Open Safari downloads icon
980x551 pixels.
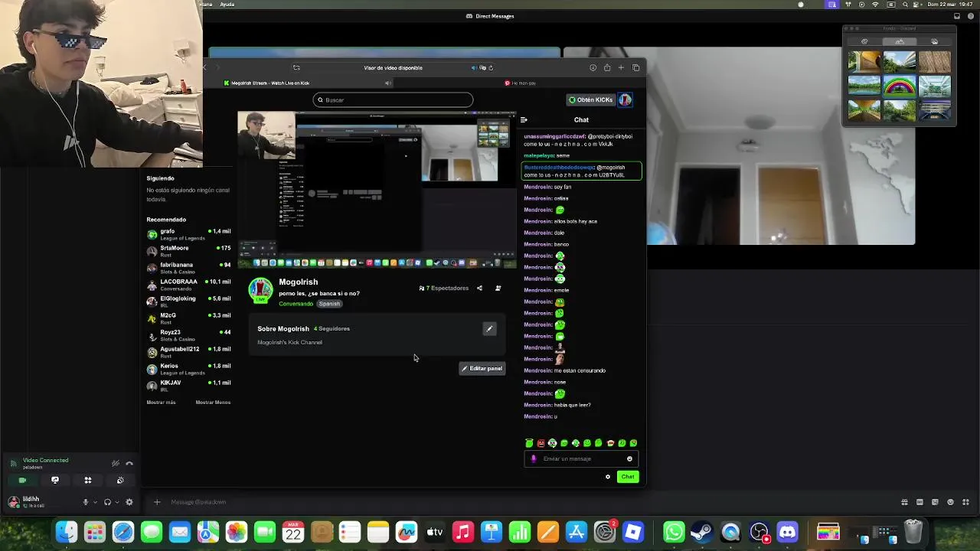593,67
